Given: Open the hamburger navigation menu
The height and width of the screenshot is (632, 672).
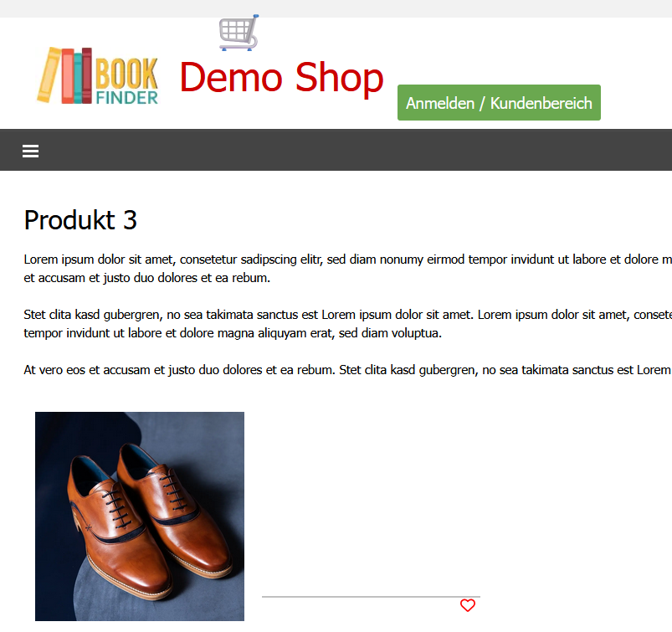Looking at the screenshot, I should pyautogui.click(x=30, y=151).
